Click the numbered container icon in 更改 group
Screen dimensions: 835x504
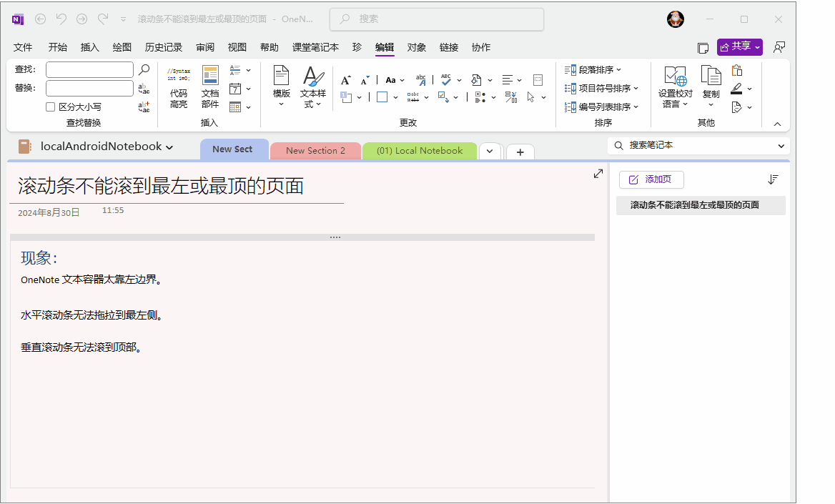point(346,97)
